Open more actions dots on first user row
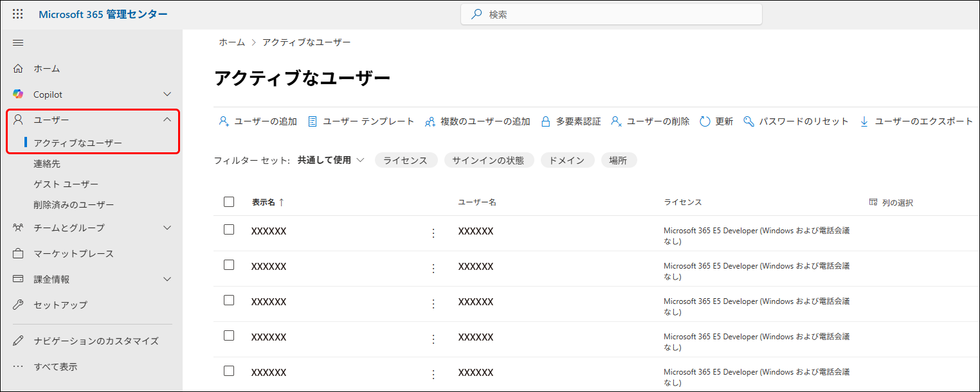 (433, 233)
